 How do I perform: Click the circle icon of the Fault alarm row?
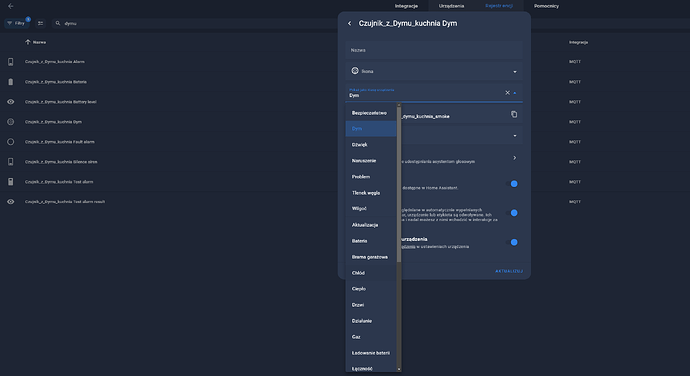click(11, 142)
